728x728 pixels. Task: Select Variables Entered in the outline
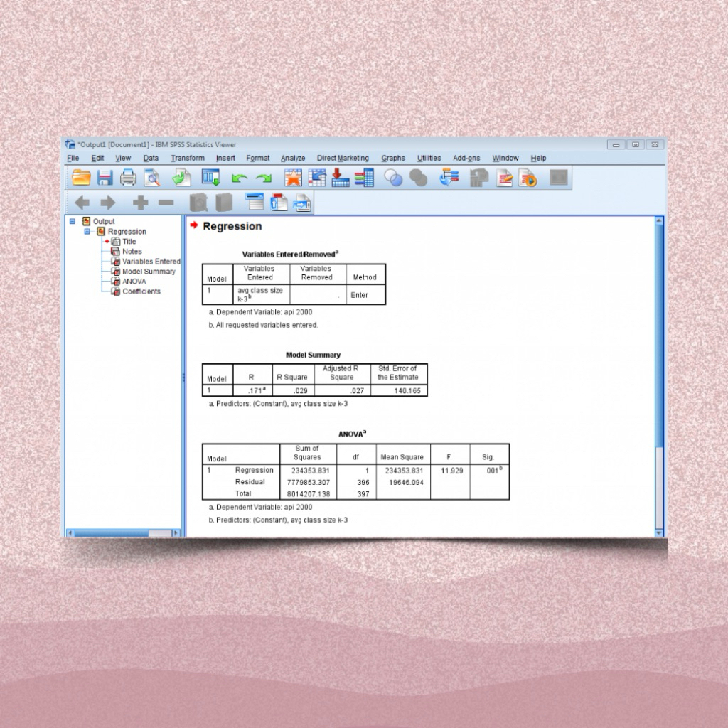tap(151, 262)
